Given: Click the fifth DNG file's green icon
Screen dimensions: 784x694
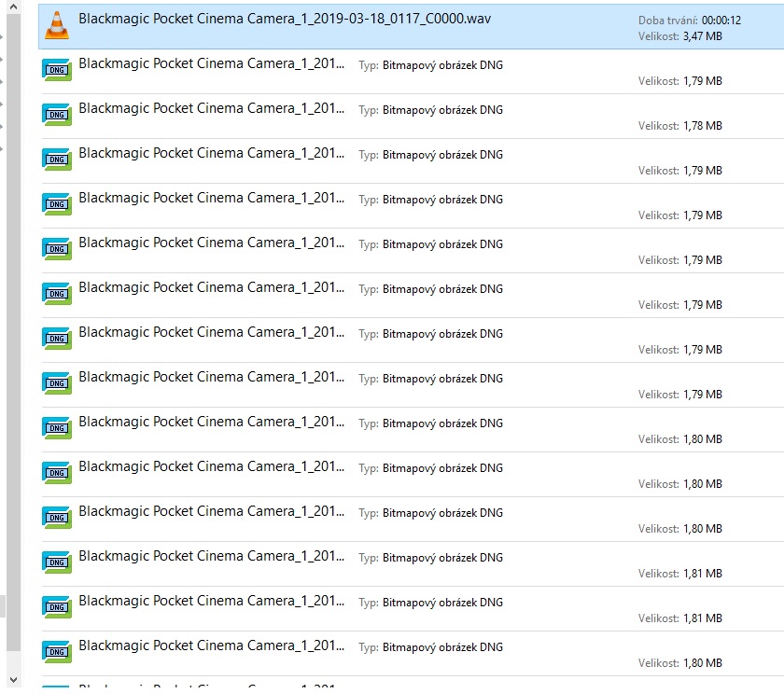Looking at the screenshot, I should point(57,249).
